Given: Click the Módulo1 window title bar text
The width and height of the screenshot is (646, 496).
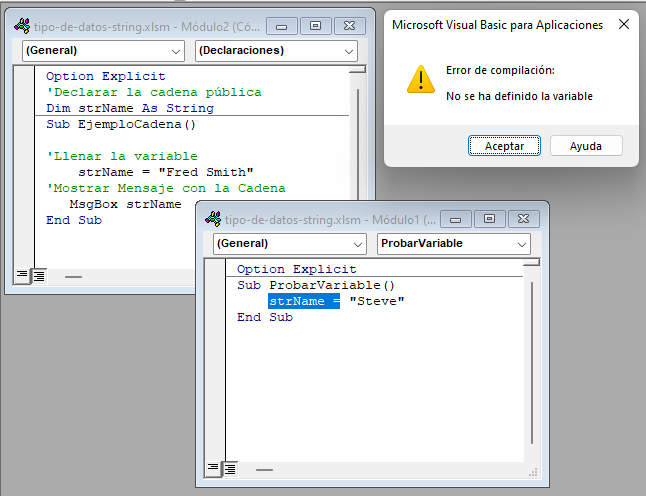Looking at the screenshot, I should pos(330,220).
